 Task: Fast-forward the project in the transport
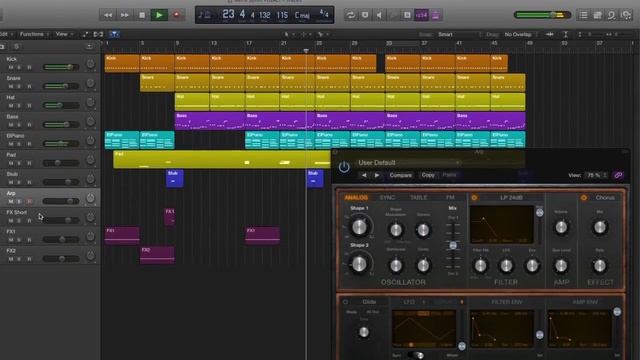pyautogui.click(x=124, y=15)
